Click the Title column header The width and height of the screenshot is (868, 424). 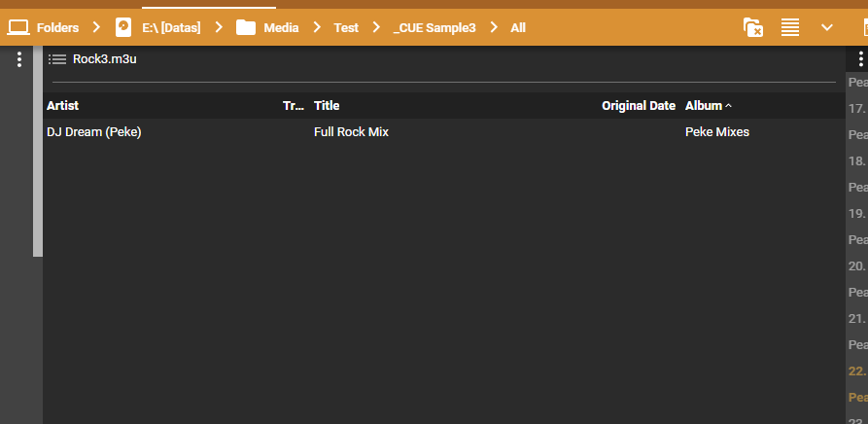[327, 105]
